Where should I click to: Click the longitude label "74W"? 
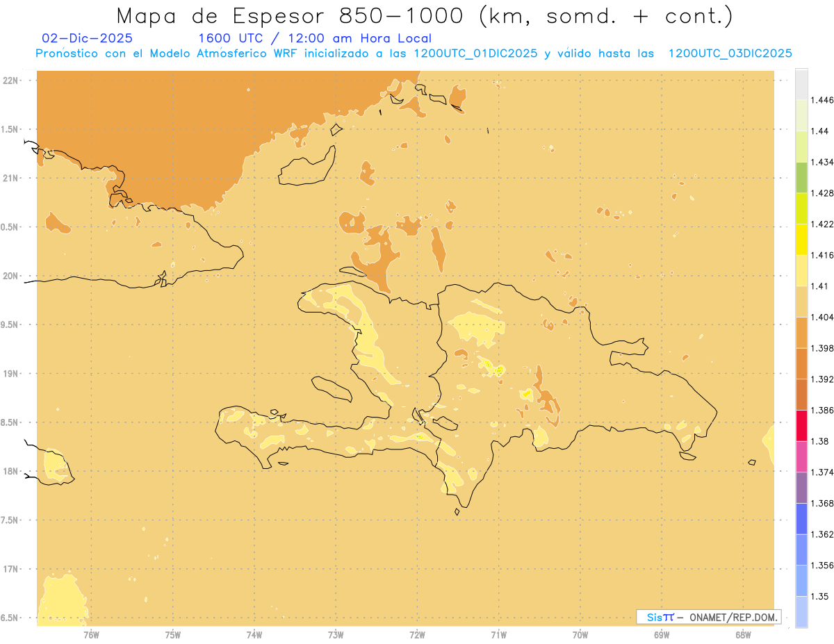(254, 634)
